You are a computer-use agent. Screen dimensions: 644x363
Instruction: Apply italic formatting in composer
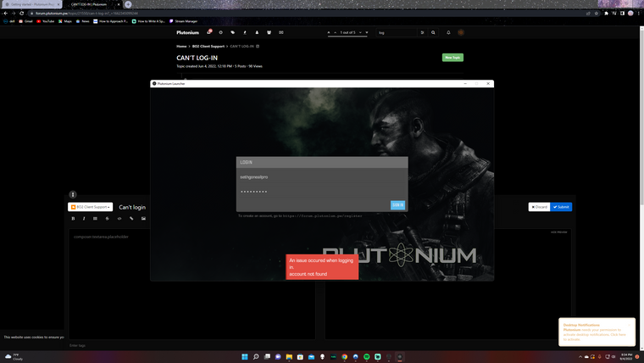[84, 219]
